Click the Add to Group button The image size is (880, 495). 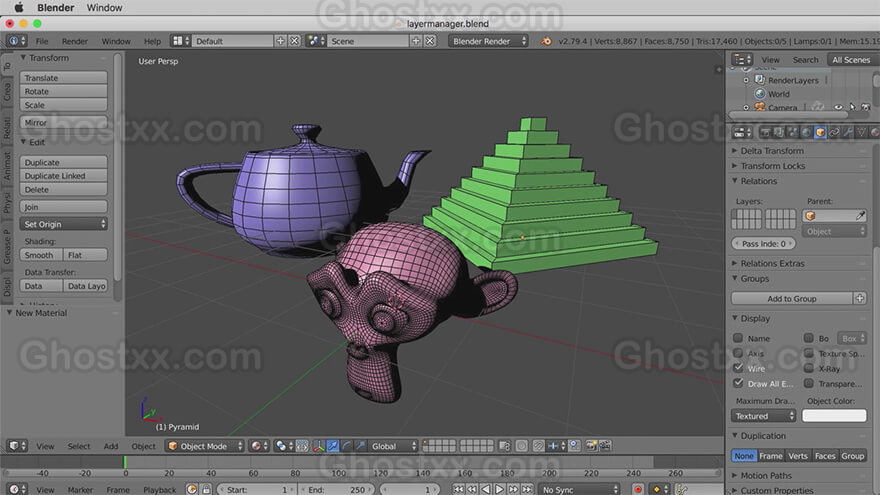coord(791,299)
